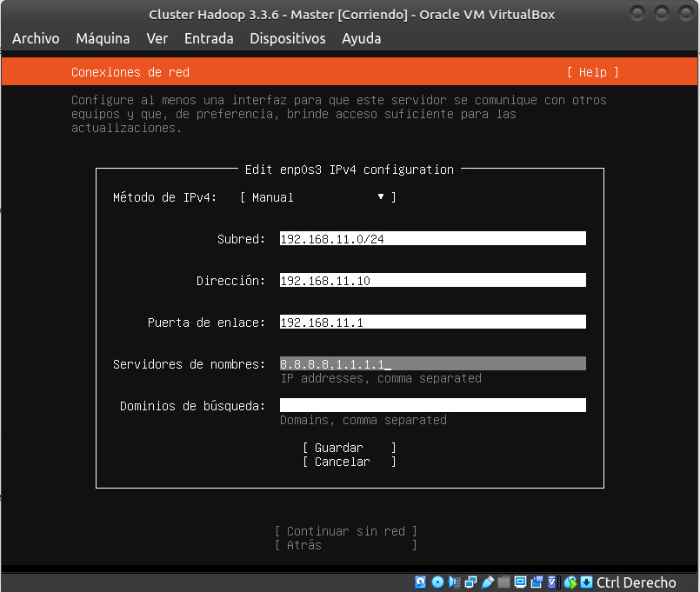This screenshot has height=592, width=700.
Task: Click the 'Dirección:' label
Action: click(230, 281)
